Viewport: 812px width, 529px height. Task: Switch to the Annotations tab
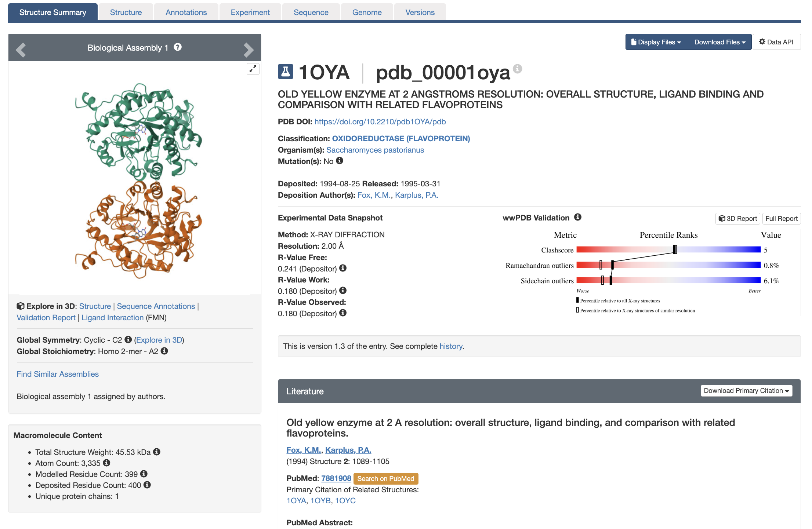click(186, 12)
